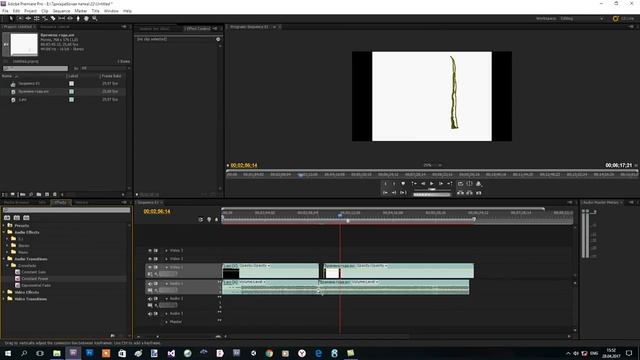Switch to the History tab
640x360 pixels.
81,202
